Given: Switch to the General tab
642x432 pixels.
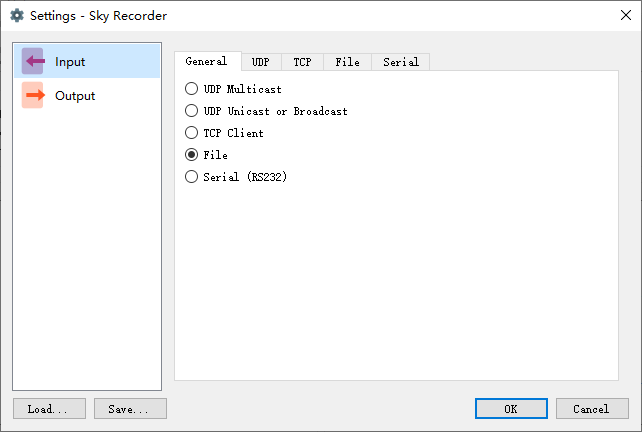Looking at the screenshot, I should pos(208,61).
